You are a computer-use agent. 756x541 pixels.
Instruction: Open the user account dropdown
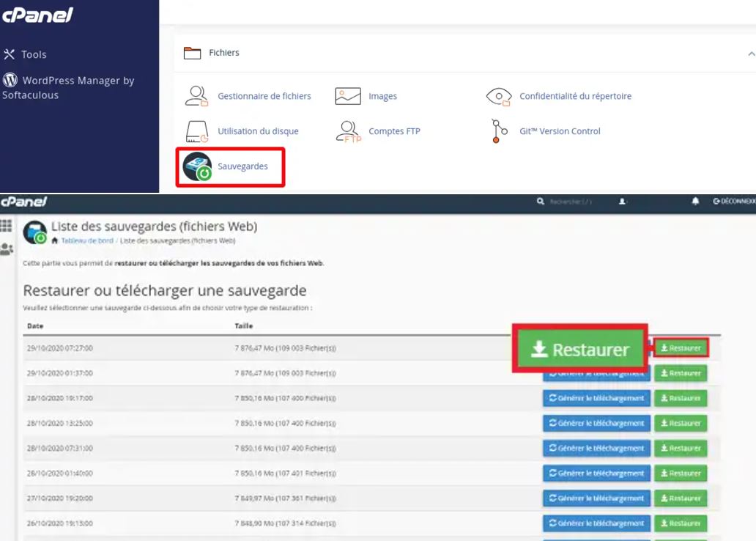[622, 201]
